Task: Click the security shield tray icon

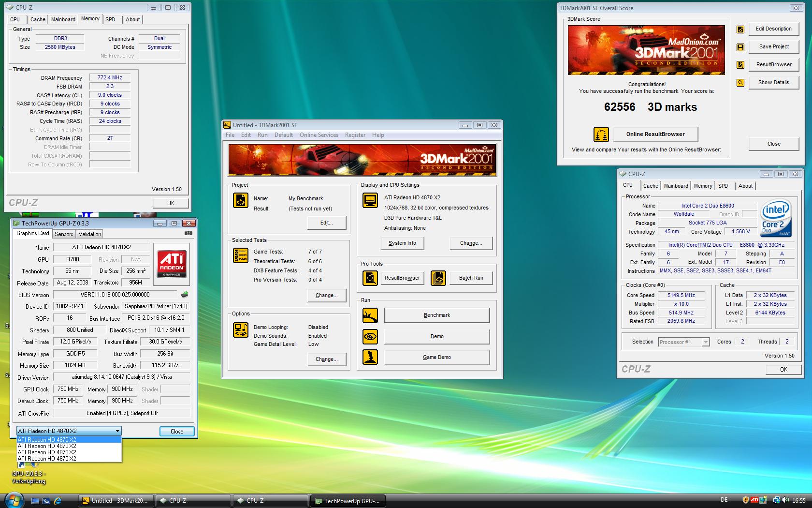Action: (746, 500)
